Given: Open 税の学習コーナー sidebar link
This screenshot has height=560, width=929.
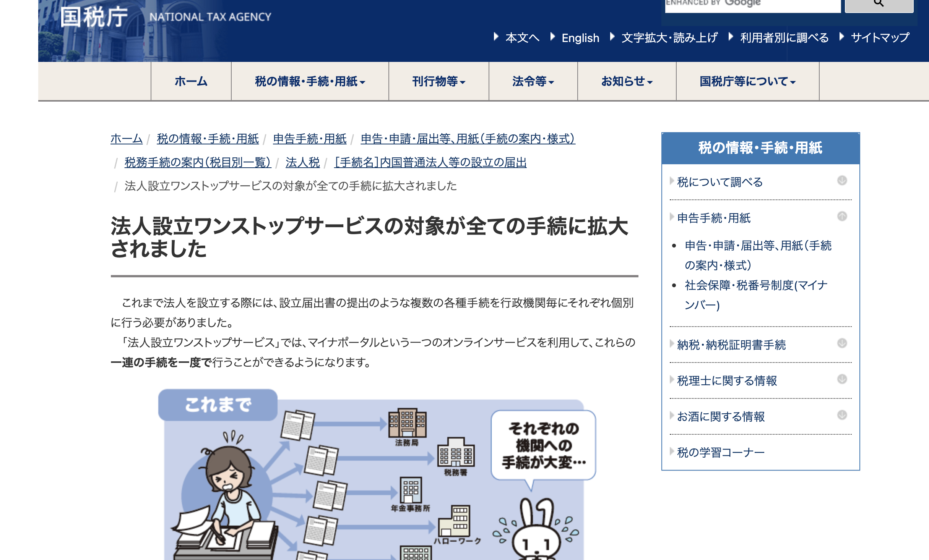Looking at the screenshot, I should pyautogui.click(x=721, y=452).
